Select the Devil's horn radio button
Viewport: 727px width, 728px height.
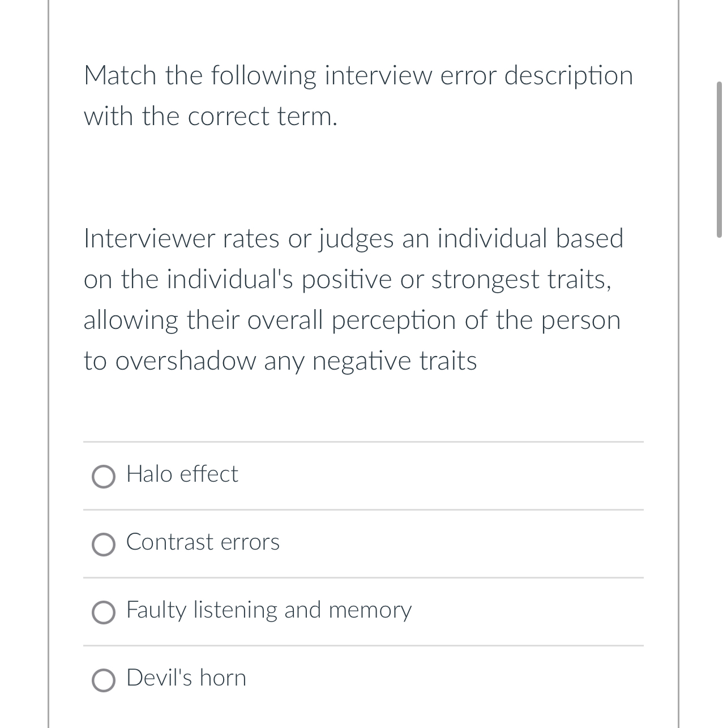(x=104, y=680)
